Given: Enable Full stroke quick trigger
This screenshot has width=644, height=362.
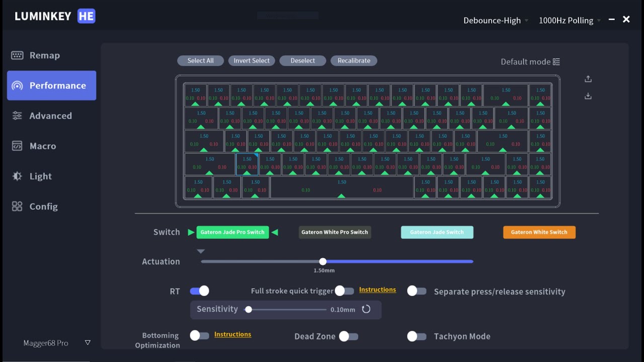Looking at the screenshot, I should tap(345, 291).
